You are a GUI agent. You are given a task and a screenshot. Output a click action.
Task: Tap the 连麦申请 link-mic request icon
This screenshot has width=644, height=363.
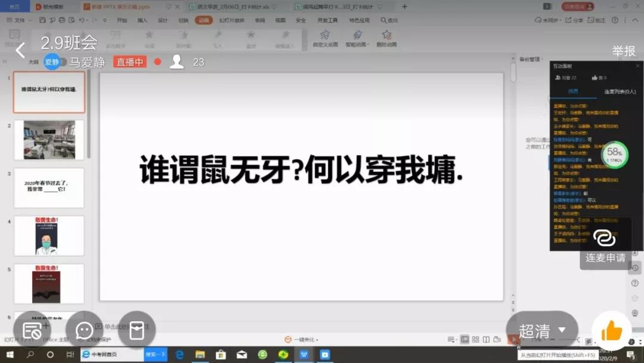click(605, 238)
